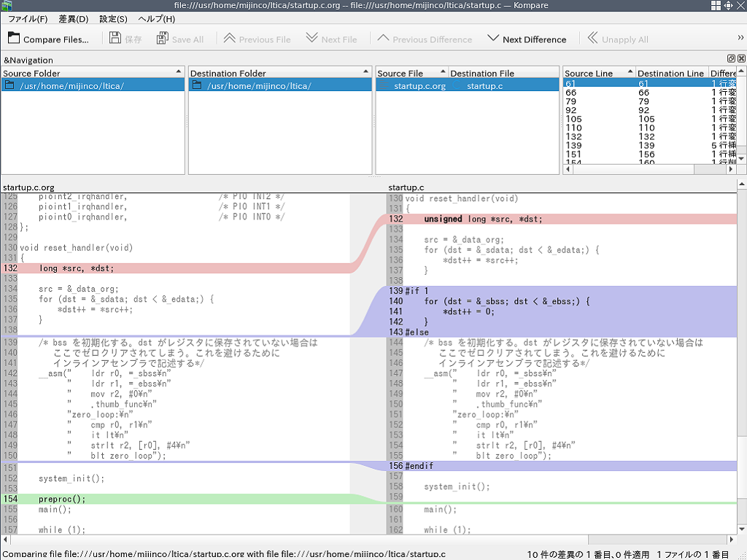Click the Previous Difference up-arrow icon

(x=383, y=38)
